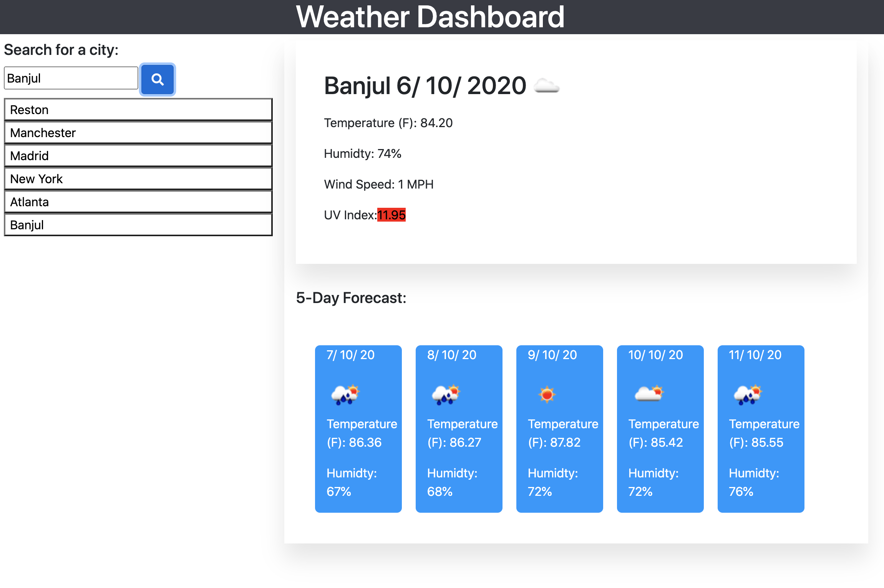Click the rain-sun icon on 11/10/20 card

point(748,394)
